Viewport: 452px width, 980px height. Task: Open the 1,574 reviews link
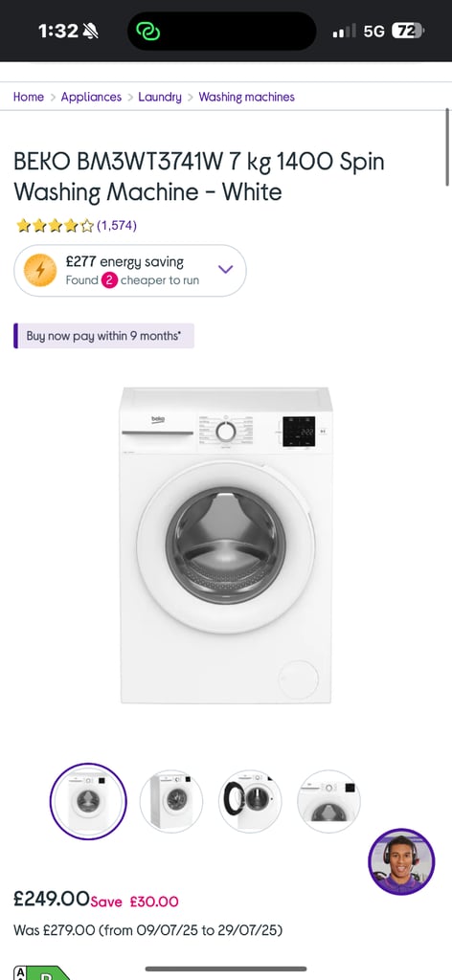coord(116,226)
